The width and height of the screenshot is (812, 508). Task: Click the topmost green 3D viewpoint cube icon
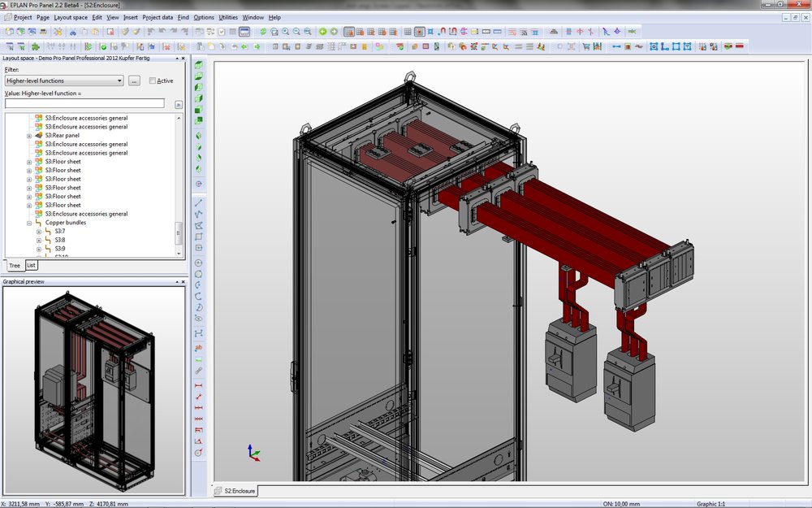[x=199, y=64]
